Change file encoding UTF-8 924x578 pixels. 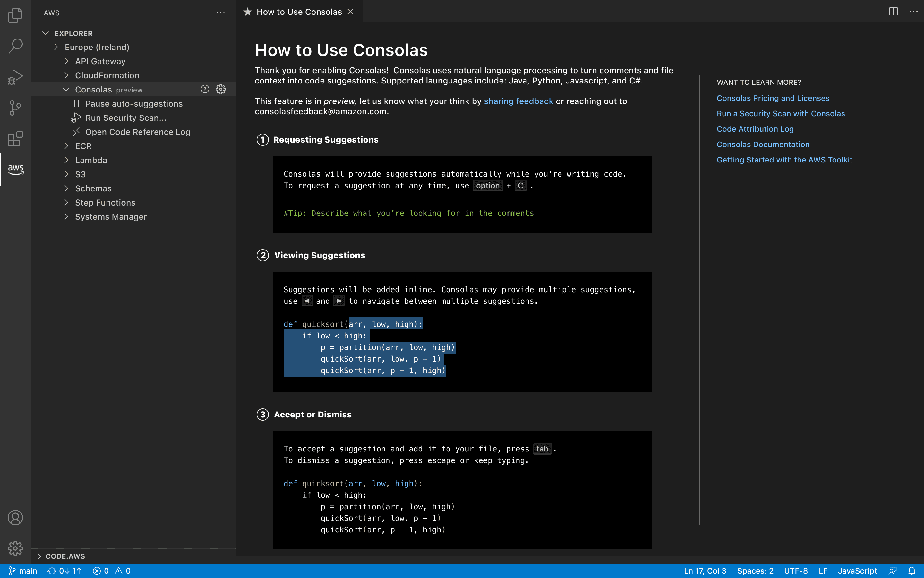point(796,571)
